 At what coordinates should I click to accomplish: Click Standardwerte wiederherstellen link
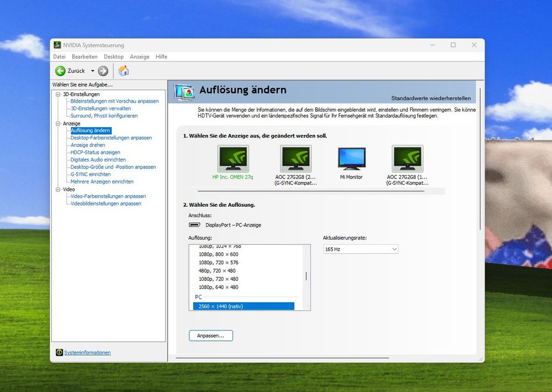point(431,98)
